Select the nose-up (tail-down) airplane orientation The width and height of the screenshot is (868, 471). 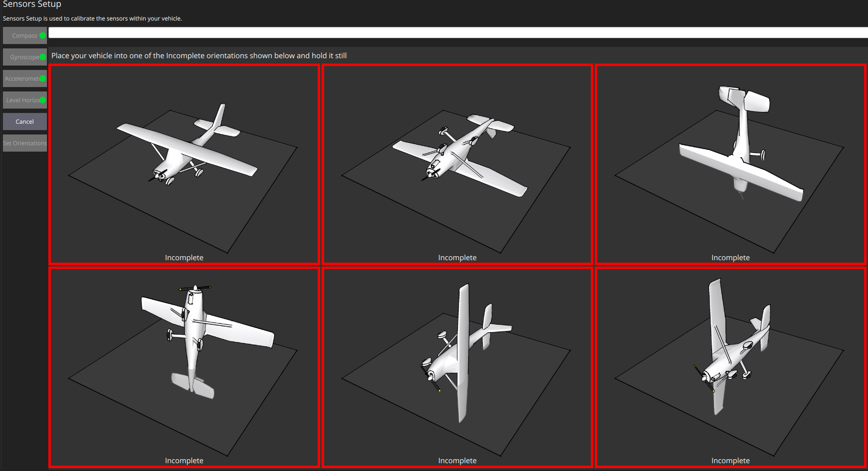[184, 367]
